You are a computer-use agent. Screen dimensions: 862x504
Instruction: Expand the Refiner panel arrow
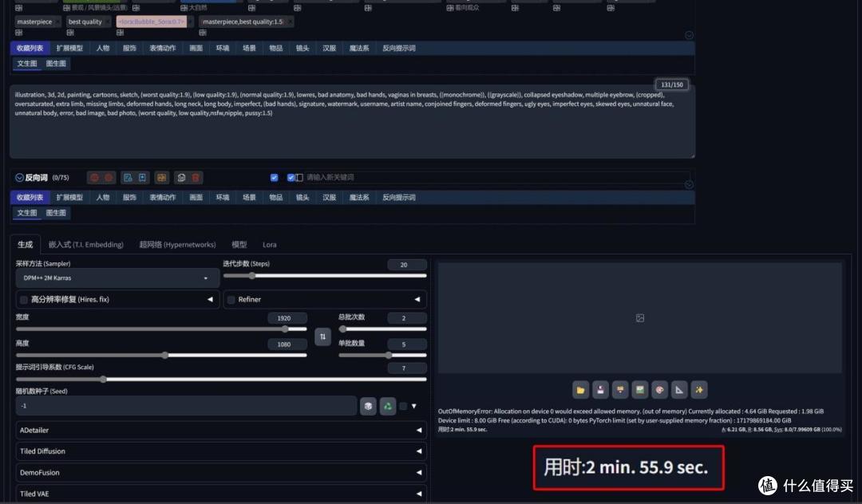[x=417, y=300]
